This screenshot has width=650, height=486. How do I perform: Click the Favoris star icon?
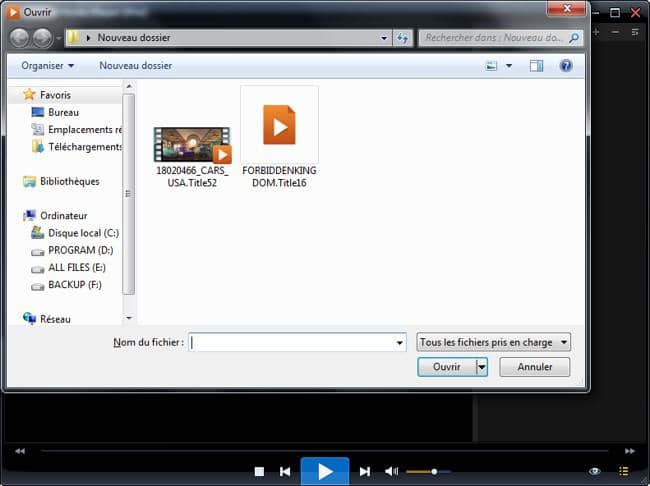pos(29,95)
